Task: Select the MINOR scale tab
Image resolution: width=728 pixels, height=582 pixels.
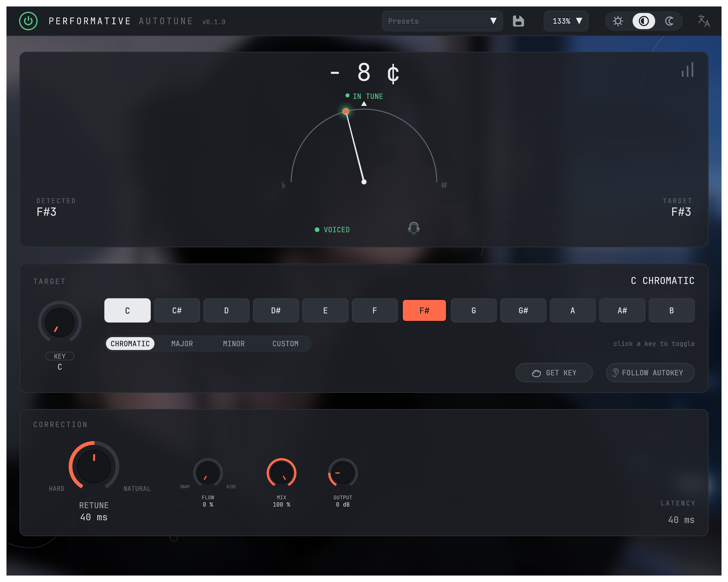Action: click(234, 344)
